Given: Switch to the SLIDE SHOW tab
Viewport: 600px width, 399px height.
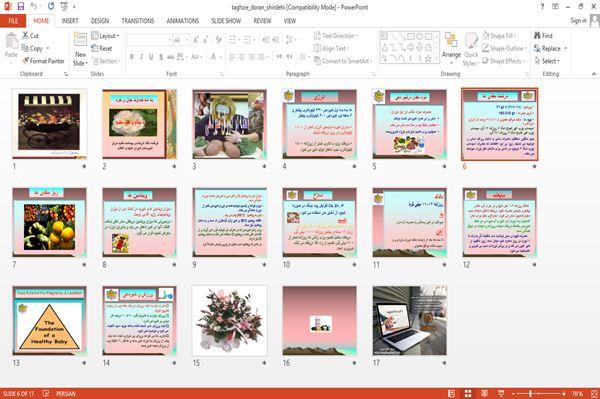Looking at the screenshot, I should tap(226, 21).
